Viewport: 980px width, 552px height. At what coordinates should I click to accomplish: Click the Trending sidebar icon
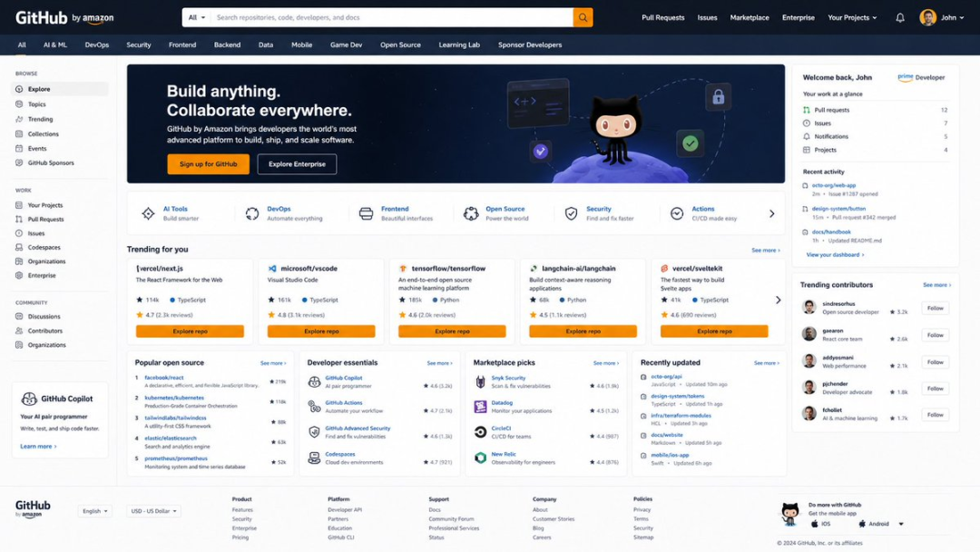19,119
